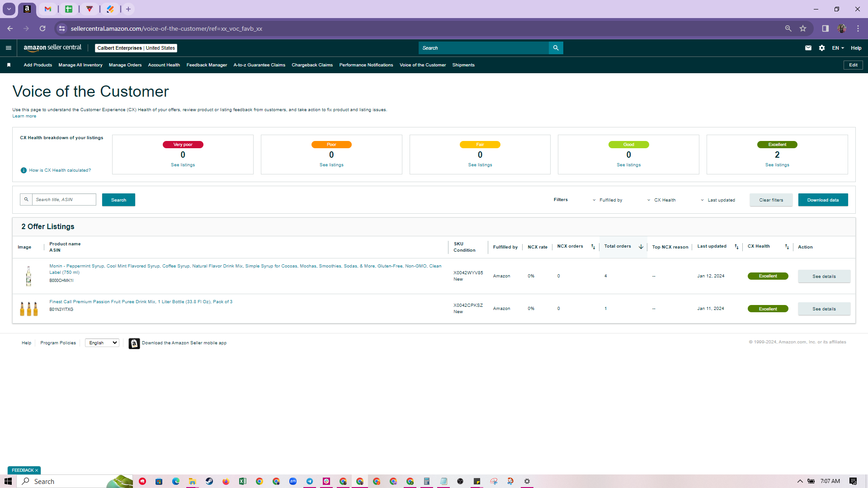The image size is (868, 488).
Task: Open Program Policies in the footer
Action: point(58,343)
